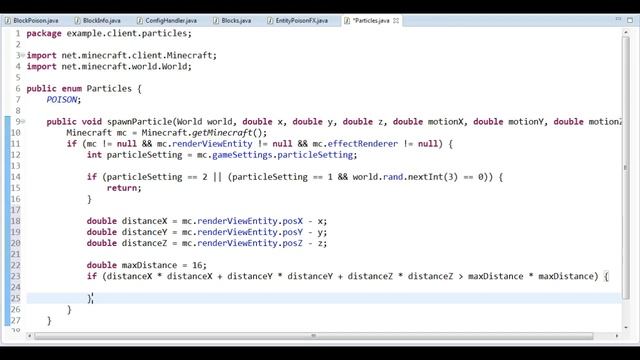Switch to the EntityPoisonFX.java tab
This screenshot has width=640, height=360.
298,20
